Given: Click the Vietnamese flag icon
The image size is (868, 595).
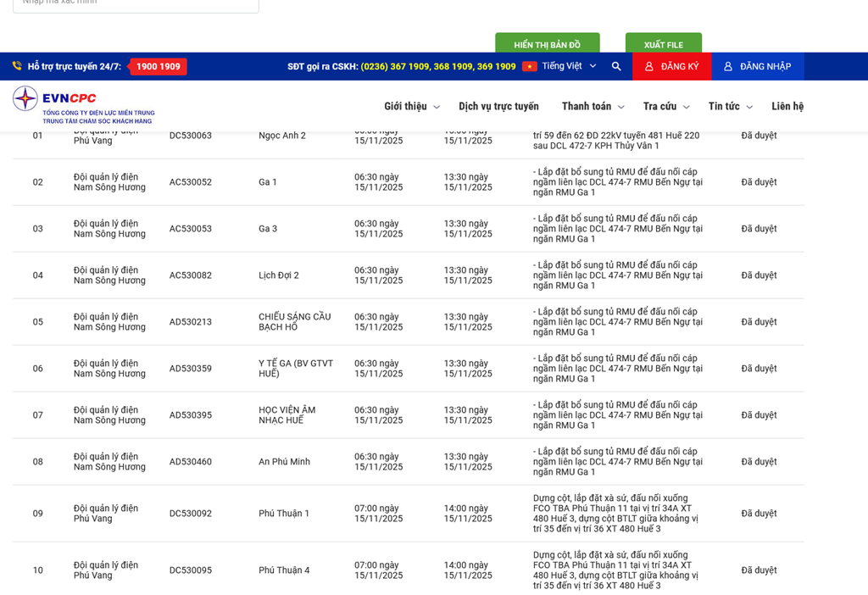Looking at the screenshot, I should [530, 66].
